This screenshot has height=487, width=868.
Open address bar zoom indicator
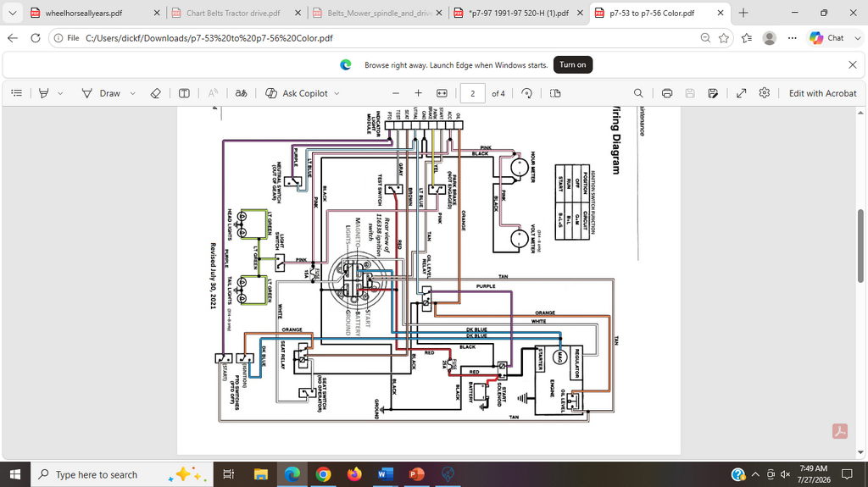tap(705, 37)
